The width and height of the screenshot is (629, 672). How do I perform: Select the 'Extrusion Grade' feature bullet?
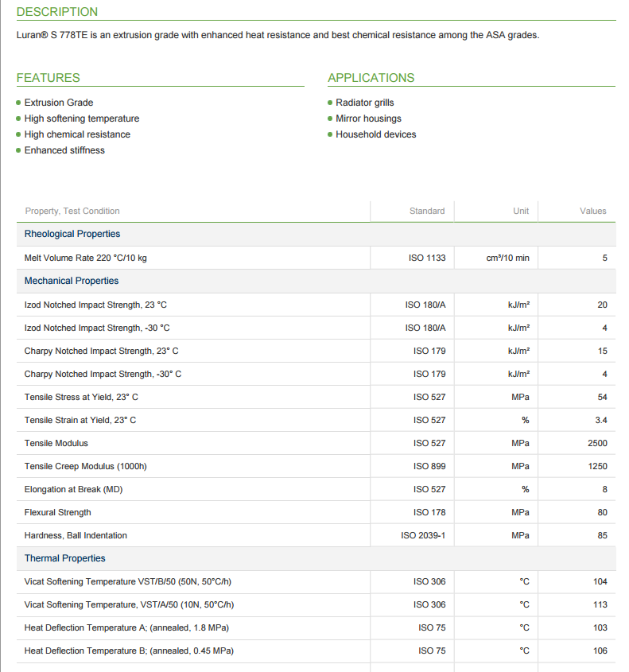(59, 103)
